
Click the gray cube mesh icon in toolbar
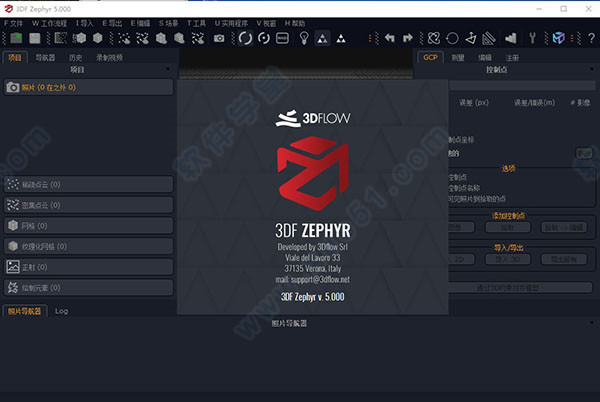pos(98,38)
